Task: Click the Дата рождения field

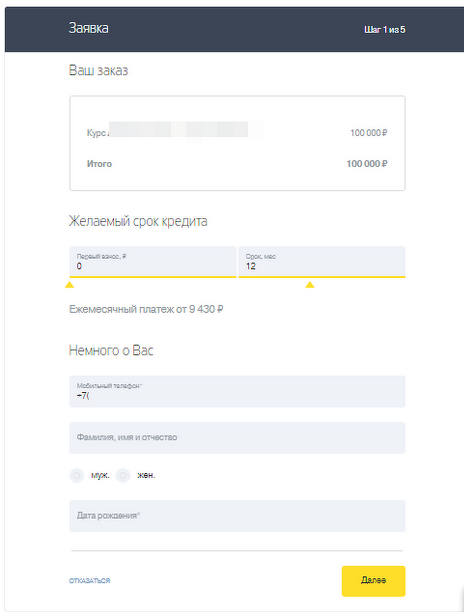Action: click(237, 516)
